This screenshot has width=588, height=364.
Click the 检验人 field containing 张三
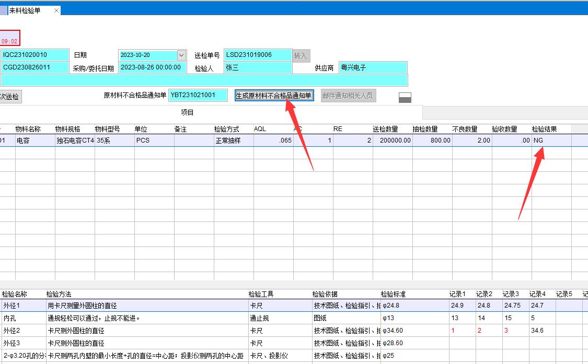(x=258, y=68)
